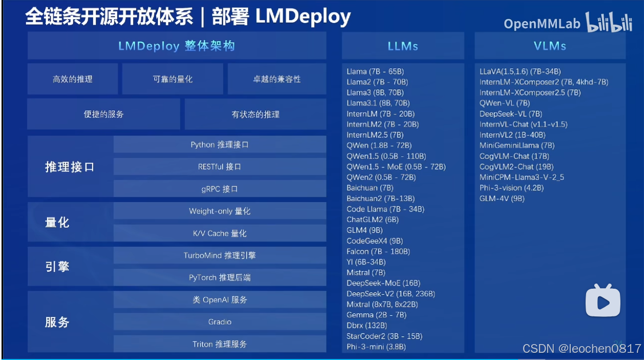This screenshot has height=360, width=644.
Task: Click the 'Triton 推理服务' row
Action: (220, 344)
